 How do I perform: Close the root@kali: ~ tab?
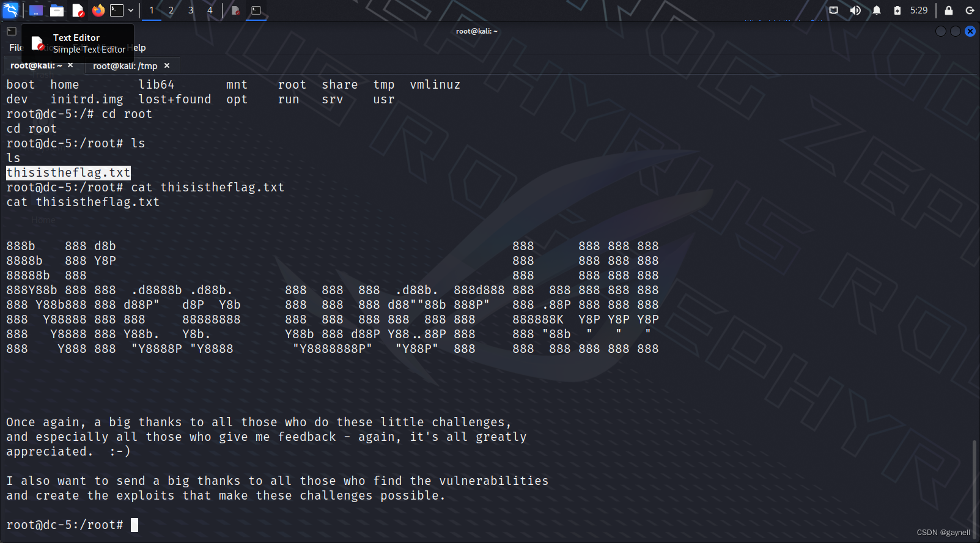(x=70, y=65)
